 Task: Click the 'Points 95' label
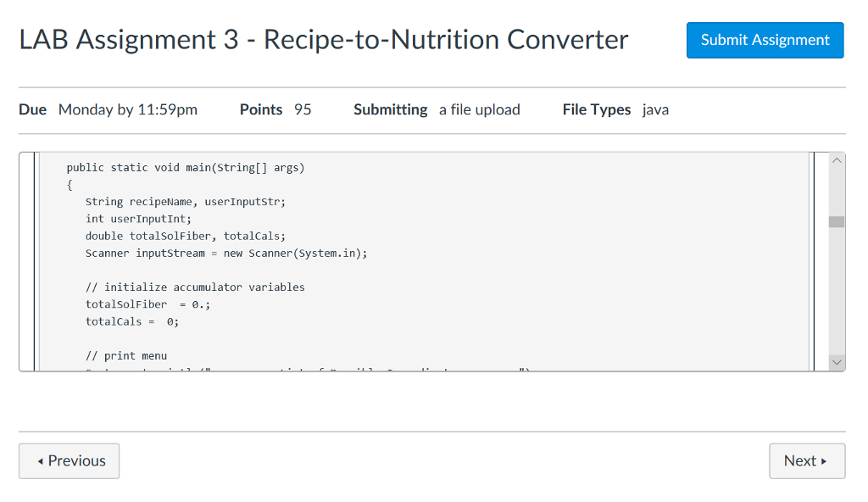[275, 109]
